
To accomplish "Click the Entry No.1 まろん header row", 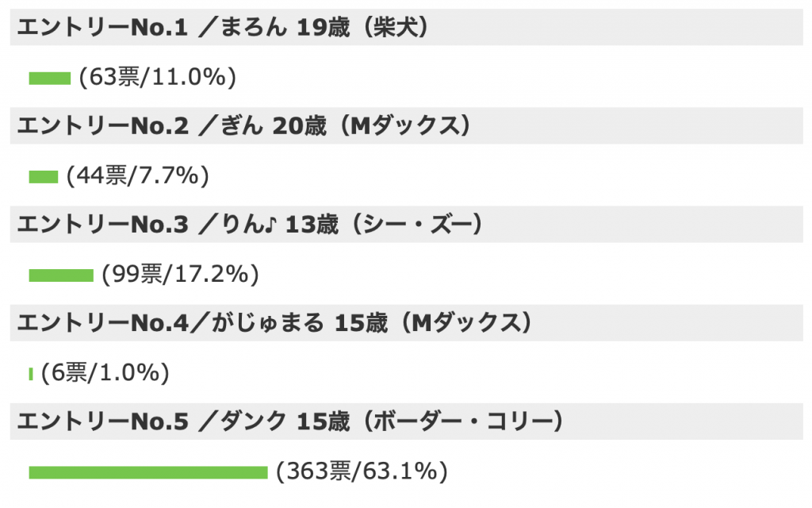I will pyautogui.click(x=406, y=27).
